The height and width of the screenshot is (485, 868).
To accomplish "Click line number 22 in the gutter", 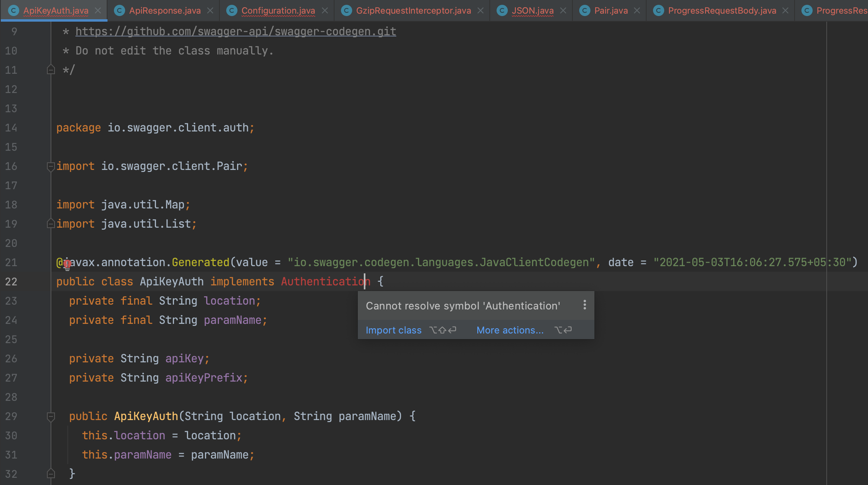I will pyautogui.click(x=11, y=281).
